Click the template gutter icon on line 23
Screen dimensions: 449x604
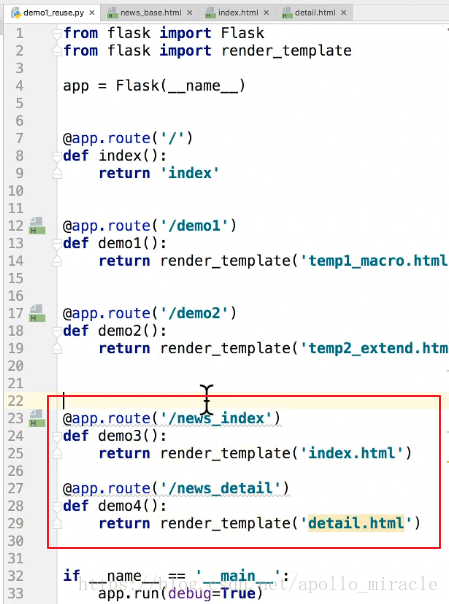(37, 418)
